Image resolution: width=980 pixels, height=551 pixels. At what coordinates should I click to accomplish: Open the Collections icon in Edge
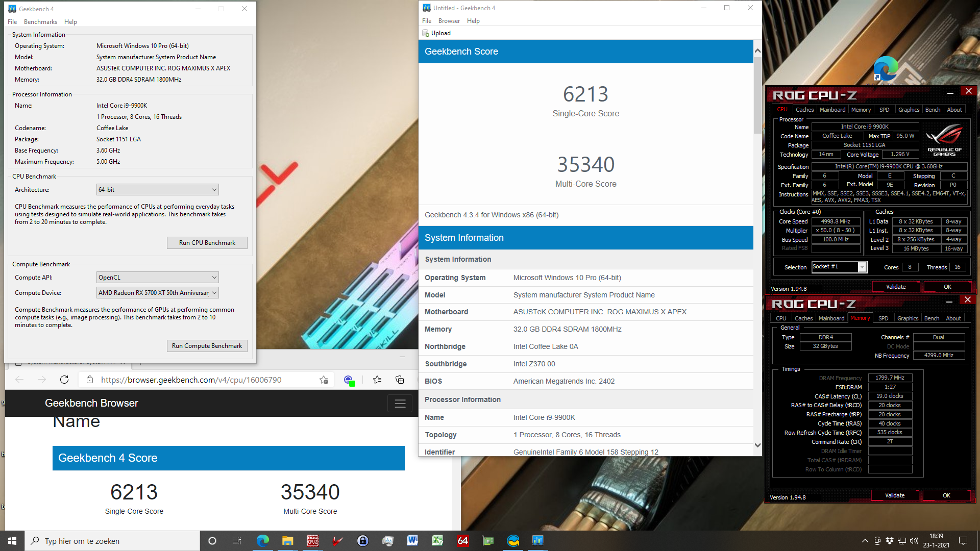(400, 380)
